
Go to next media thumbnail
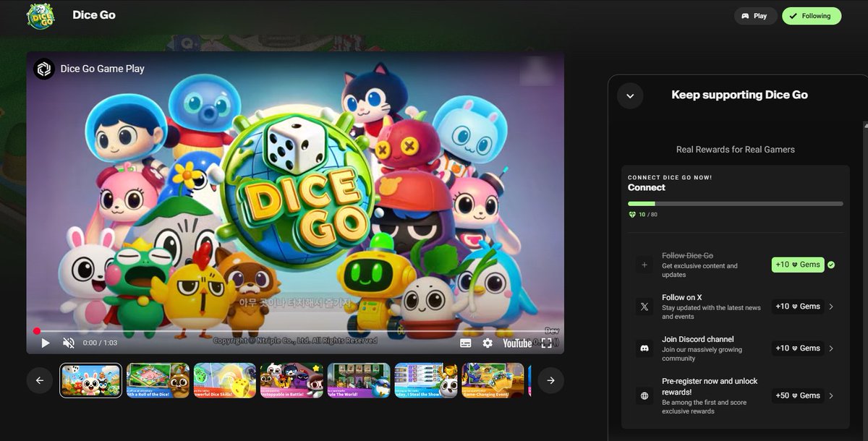[550, 380]
